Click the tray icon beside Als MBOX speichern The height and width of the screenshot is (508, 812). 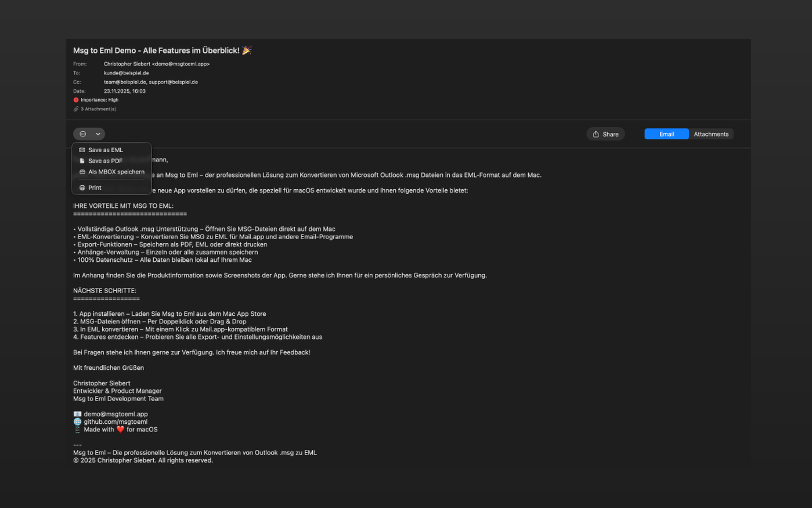pos(82,172)
